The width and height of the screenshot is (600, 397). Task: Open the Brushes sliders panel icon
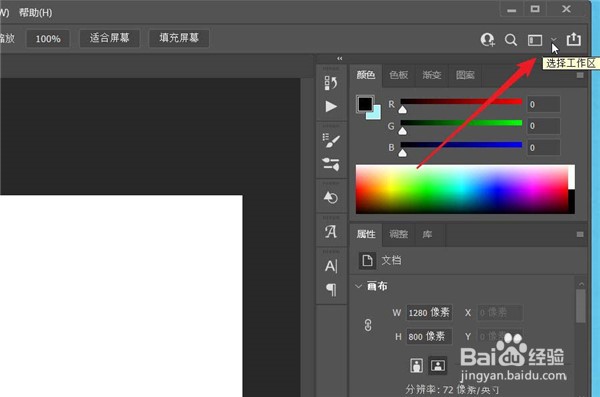click(x=331, y=164)
